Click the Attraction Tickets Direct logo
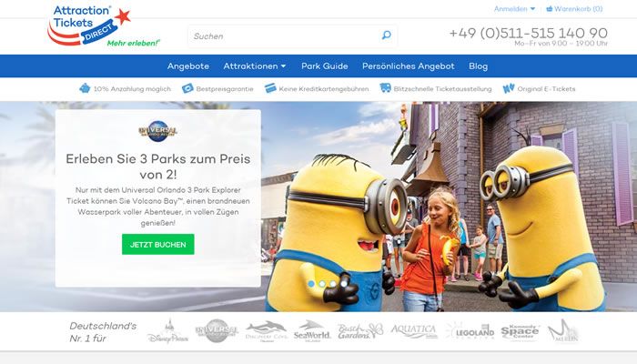This screenshot has width=637, height=364. click(100, 25)
